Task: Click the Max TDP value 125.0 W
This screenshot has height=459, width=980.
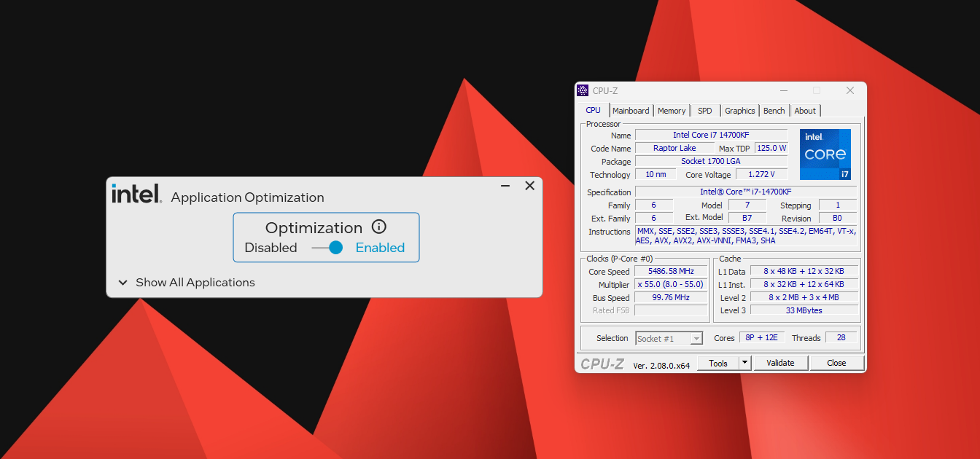Action: point(771,148)
